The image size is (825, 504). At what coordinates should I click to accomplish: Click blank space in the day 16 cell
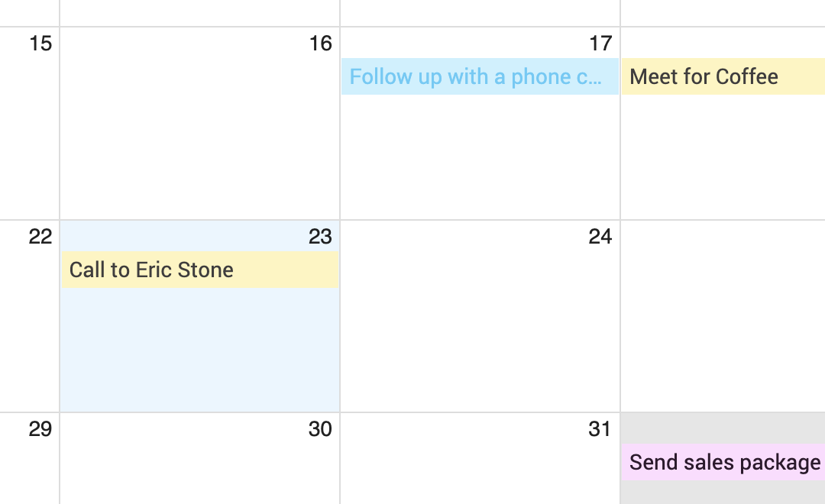[x=200, y=137]
